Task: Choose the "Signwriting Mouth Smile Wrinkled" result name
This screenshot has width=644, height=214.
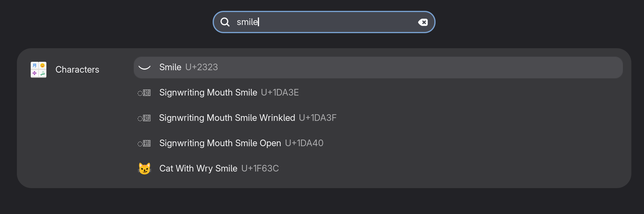Action: (227, 118)
